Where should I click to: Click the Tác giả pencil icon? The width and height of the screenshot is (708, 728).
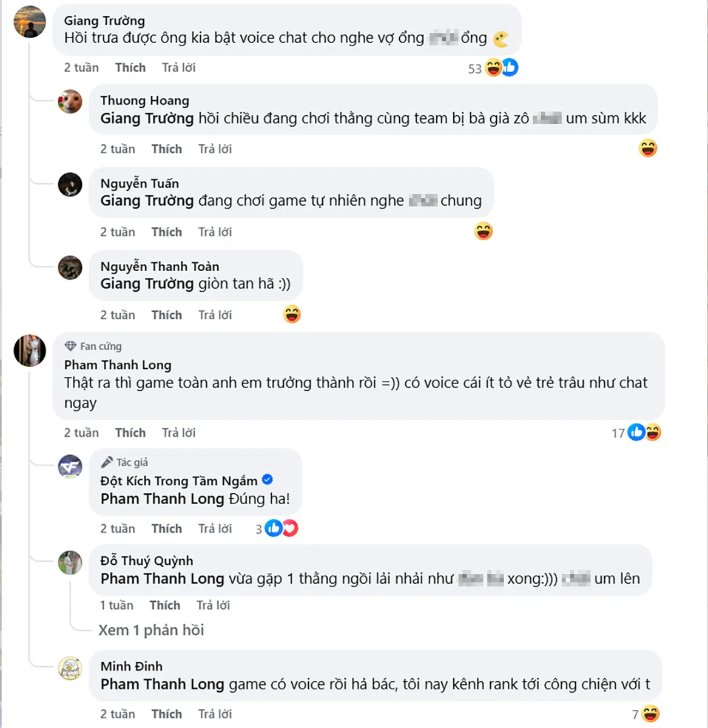107,462
